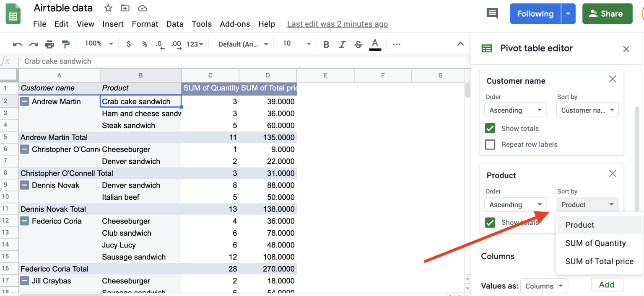Decrease decimal places
This screenshot has width=644, height=296.
pos(160,44)
